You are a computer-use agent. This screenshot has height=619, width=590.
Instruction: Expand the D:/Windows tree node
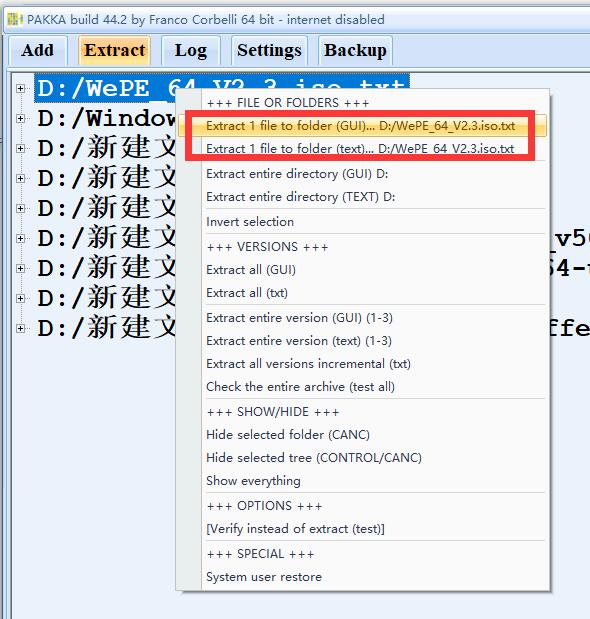tap(21, 118)
